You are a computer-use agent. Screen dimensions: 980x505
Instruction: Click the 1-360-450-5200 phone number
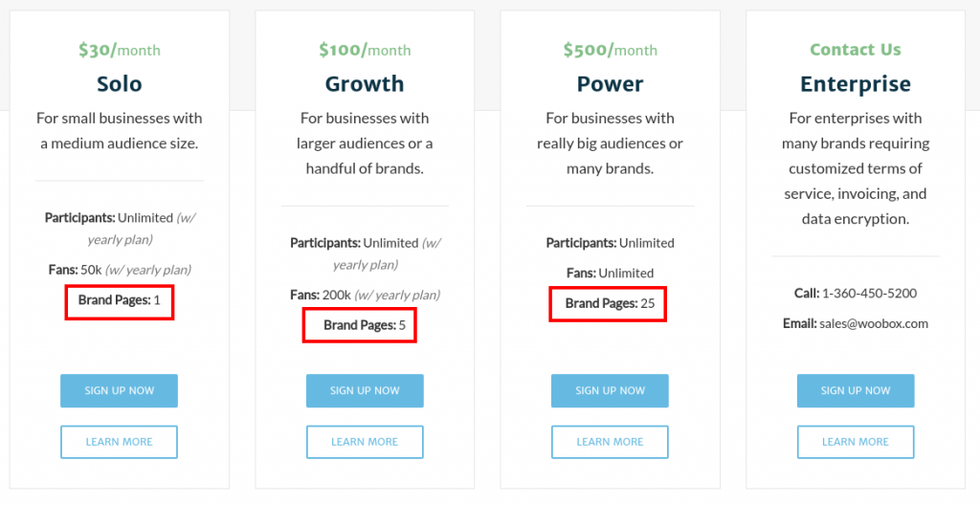tap(869, 293)
